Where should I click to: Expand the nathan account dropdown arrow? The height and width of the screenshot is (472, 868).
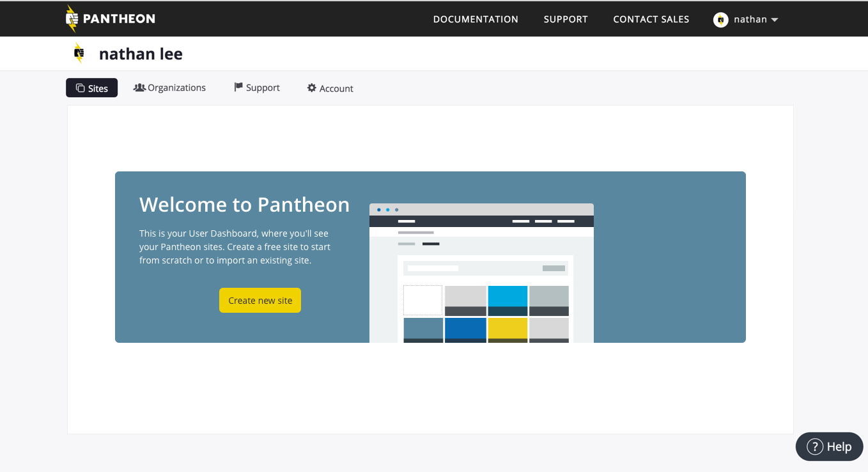tap(775, 20)
